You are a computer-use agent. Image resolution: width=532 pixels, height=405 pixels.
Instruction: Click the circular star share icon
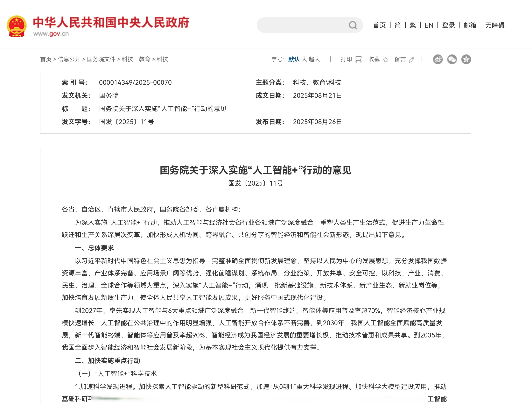pyautogui.click(x=466, y=59)
